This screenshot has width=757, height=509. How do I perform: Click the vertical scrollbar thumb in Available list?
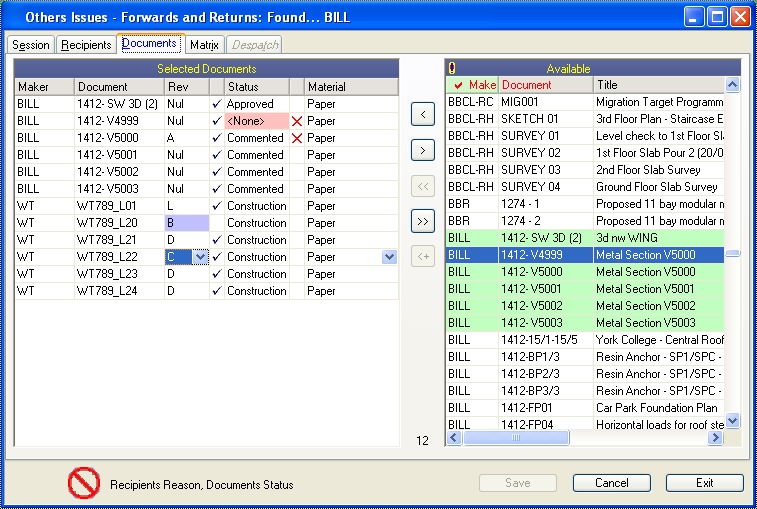(x=732, y=254)
